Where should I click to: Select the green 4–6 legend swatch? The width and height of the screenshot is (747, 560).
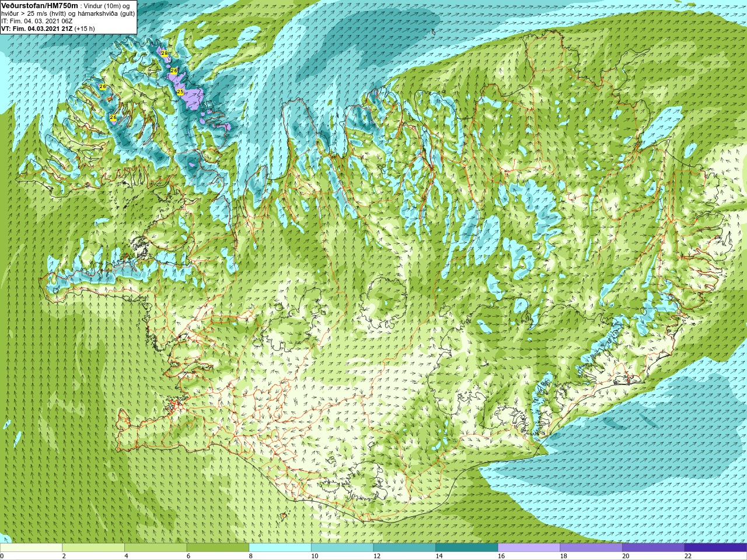point(155,547)
